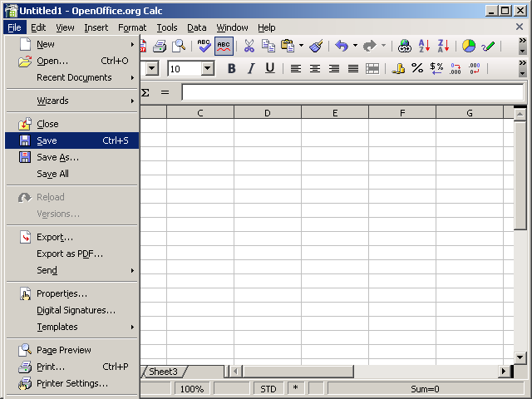Open the font size dropdown arrow
This screenshot has height=399, width=532.
coord(207,69)
